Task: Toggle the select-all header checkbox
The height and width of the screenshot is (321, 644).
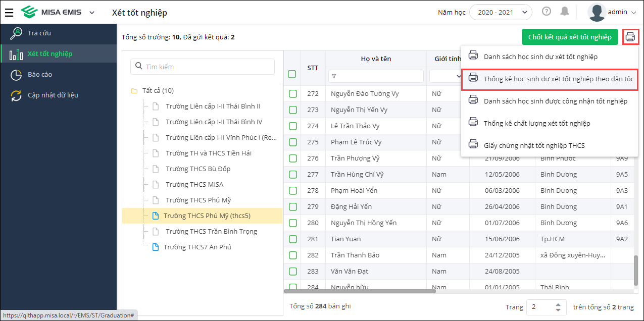Action: pyautogui.click(x=292, y=74)
